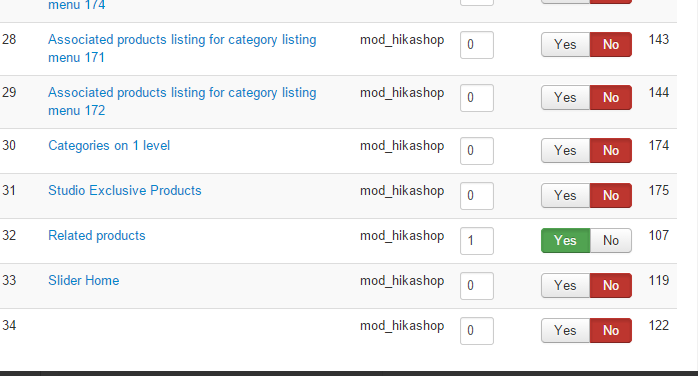Open the Categories on 1 level module
This screenshot has height=376, width=698.
109,146
